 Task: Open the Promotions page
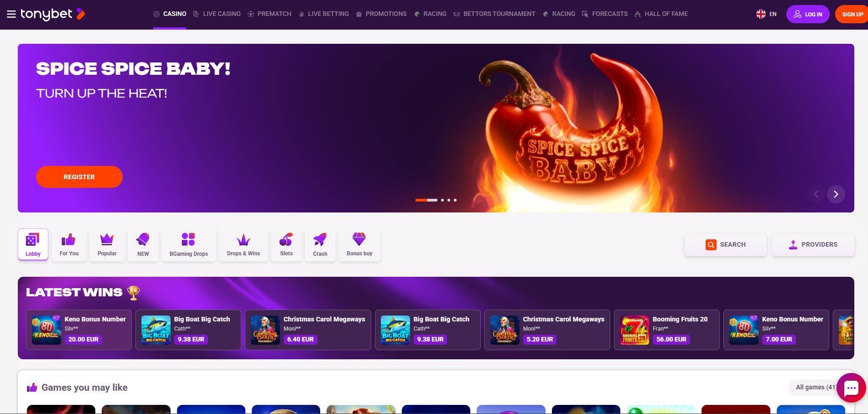click(x=381, y=14)
